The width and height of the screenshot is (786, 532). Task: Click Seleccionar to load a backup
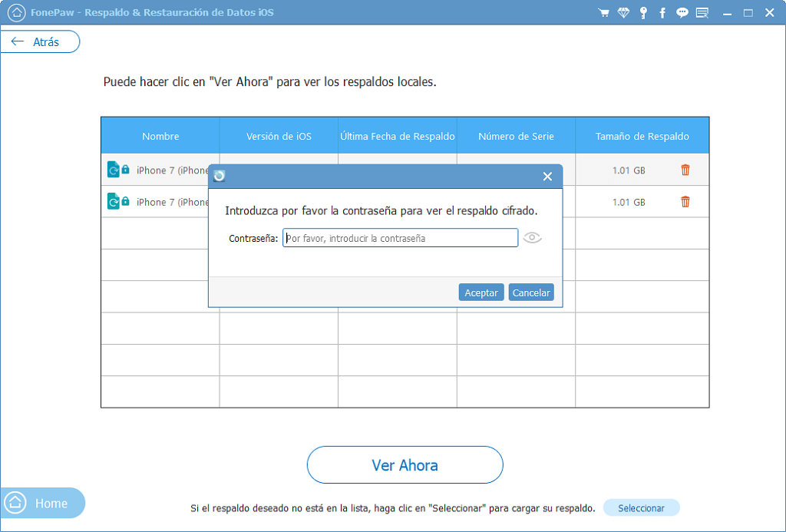pos(641,508)
